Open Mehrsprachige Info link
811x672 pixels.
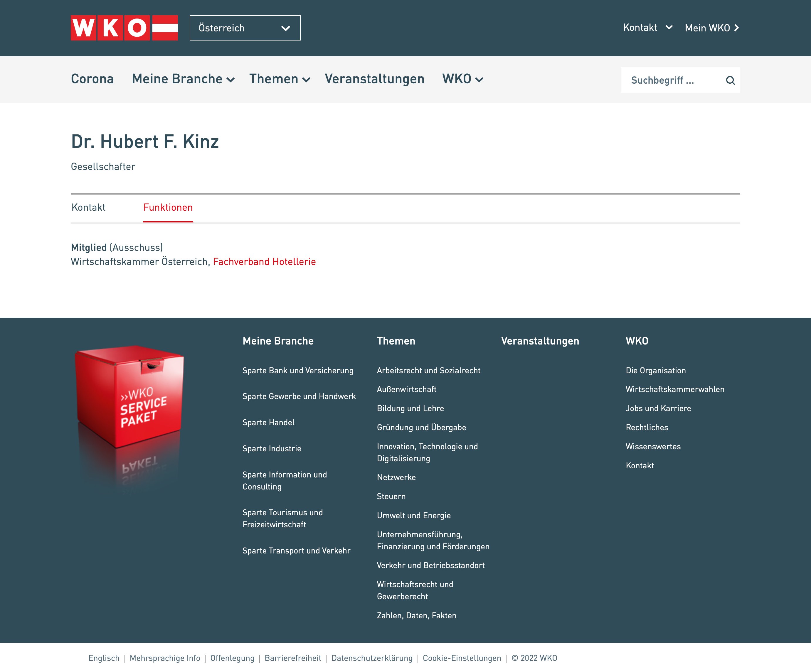[165, 658]
